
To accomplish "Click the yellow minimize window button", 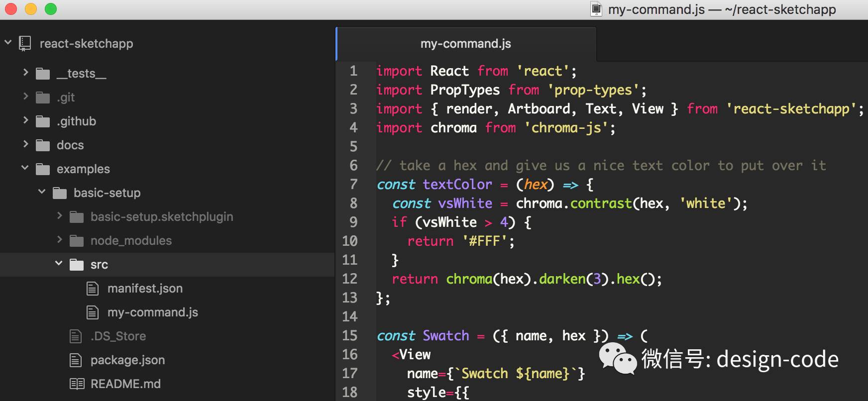I will click(x=31, y=9).
